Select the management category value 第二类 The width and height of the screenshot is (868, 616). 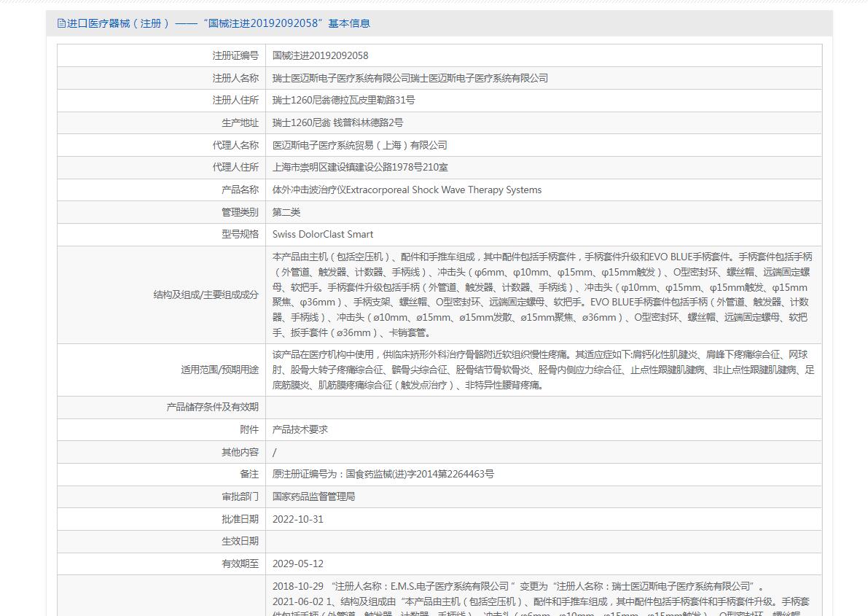point(286,212)
